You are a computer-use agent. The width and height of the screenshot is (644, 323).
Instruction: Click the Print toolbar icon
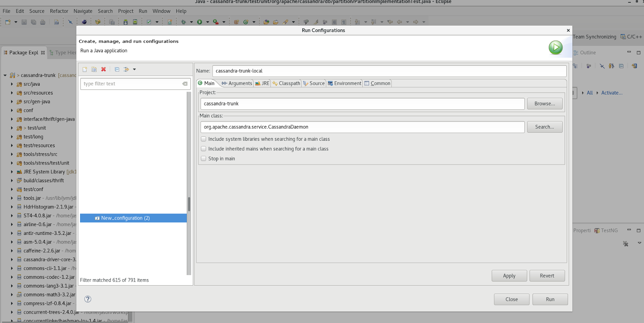43,22
